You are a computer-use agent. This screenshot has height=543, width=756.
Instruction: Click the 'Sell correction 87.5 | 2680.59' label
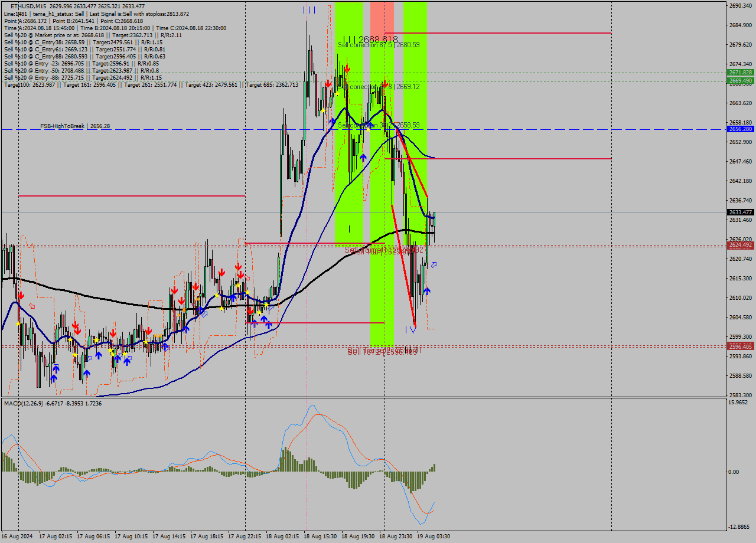tap(379, 45)
